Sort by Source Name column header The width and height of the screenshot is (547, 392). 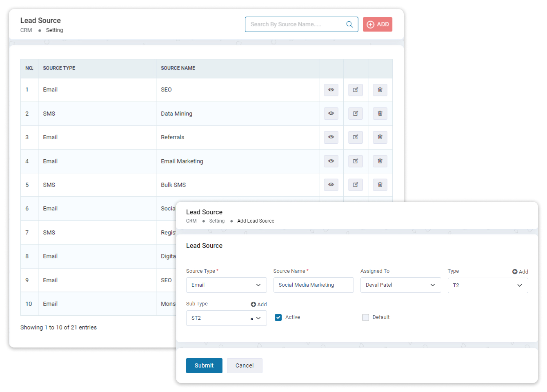178,68
